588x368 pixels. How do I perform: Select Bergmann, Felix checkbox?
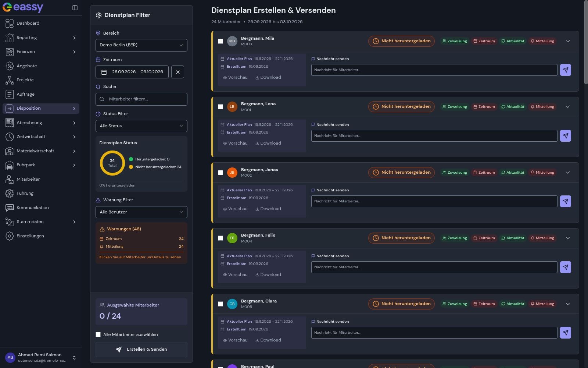220,238
